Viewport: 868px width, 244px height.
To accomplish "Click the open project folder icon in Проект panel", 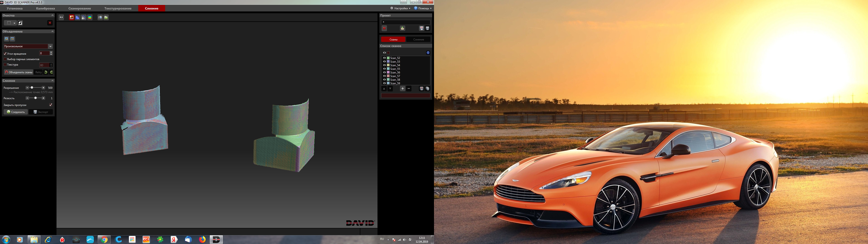I will pyautogui.click(x=402, y=28).
